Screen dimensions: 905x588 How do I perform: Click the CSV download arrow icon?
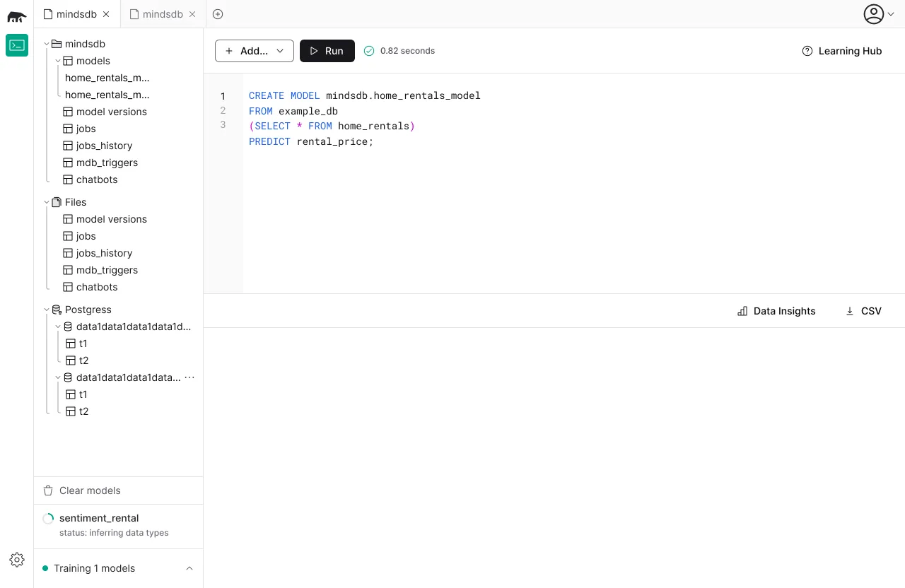[850, 311]
